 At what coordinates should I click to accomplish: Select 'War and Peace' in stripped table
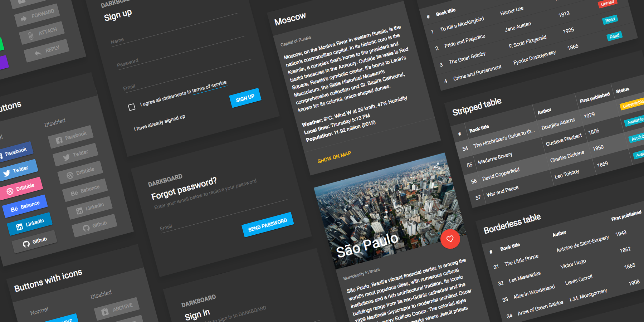(x=502, y=191)
